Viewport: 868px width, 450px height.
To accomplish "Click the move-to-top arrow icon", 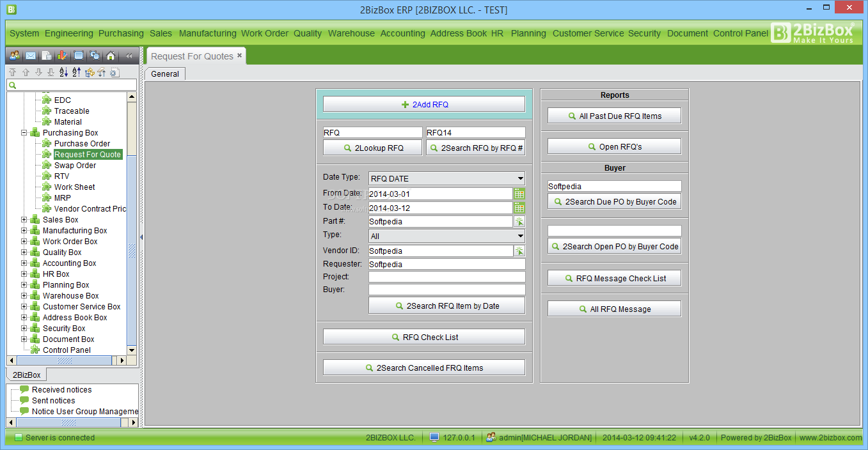I will click(x=12, y=72).
